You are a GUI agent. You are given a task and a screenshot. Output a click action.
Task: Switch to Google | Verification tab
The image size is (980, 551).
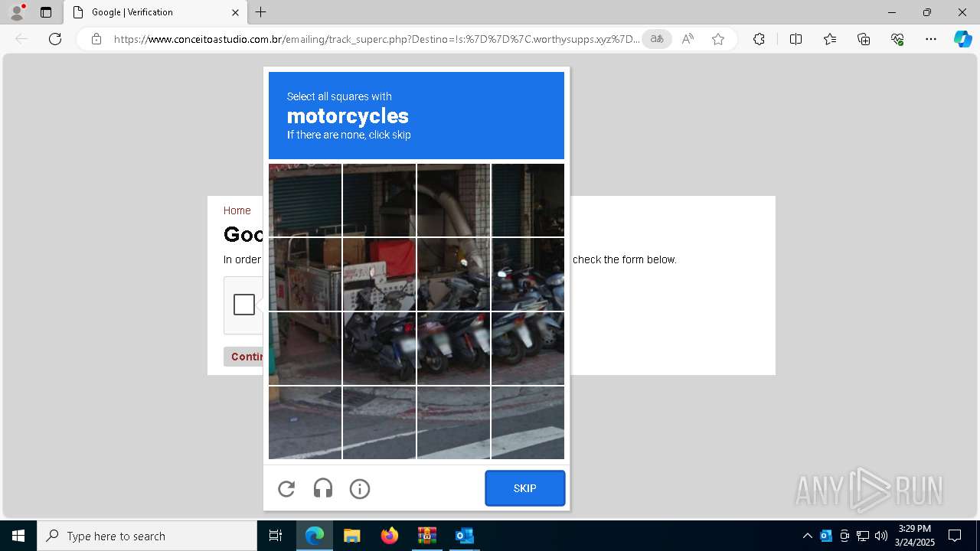point(154,12)
